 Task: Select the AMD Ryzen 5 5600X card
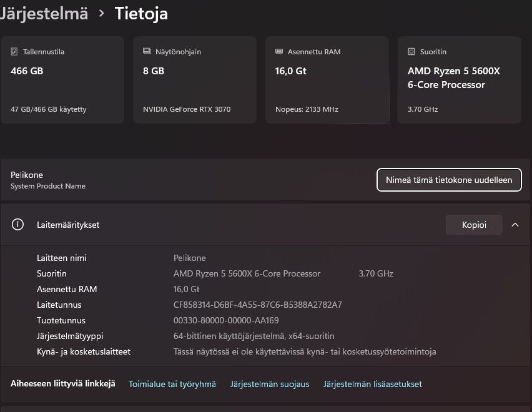coord(459,80)
